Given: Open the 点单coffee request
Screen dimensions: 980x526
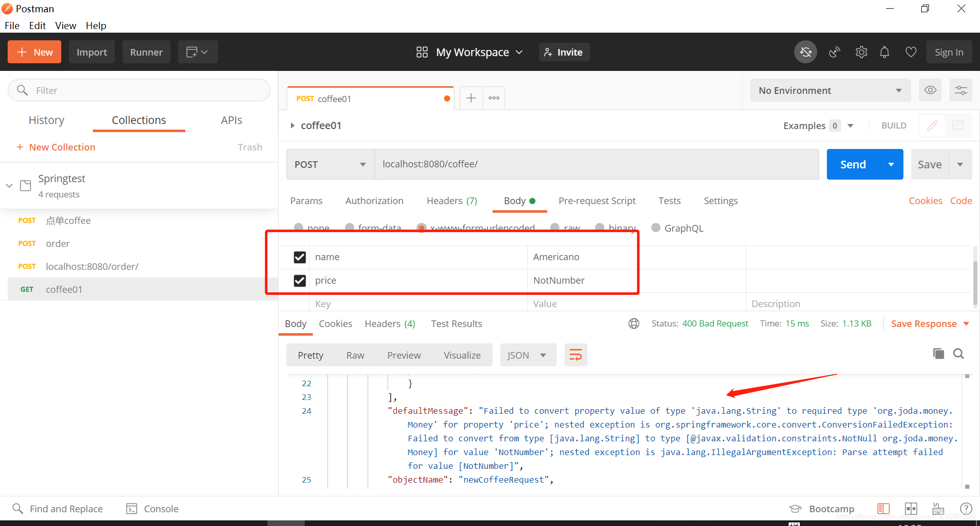Looking at the screenshot, I should (x=68, y=220).
